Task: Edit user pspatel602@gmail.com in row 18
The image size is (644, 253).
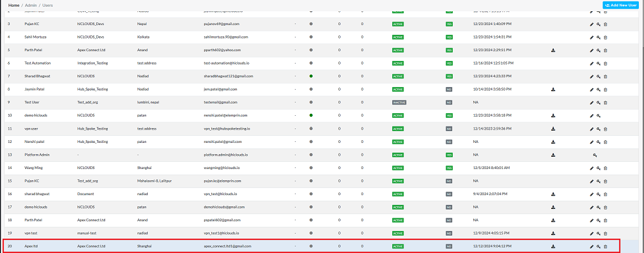Action: tap(591, 220)
